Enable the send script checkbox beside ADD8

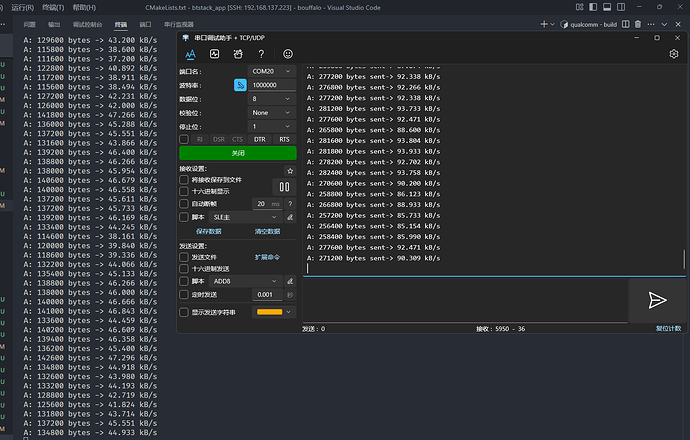tap(184, 281)
